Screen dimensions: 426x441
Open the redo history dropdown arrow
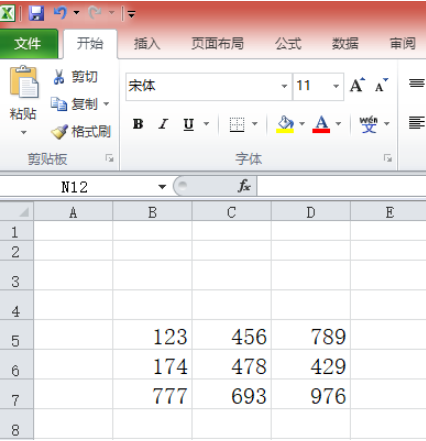111,13
